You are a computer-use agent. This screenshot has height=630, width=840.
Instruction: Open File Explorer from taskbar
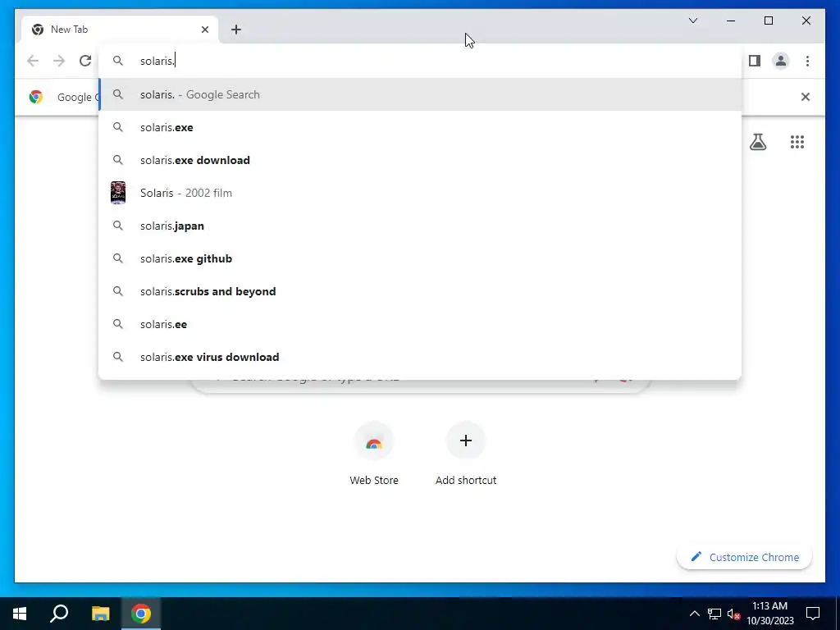(x=100, y=614)
